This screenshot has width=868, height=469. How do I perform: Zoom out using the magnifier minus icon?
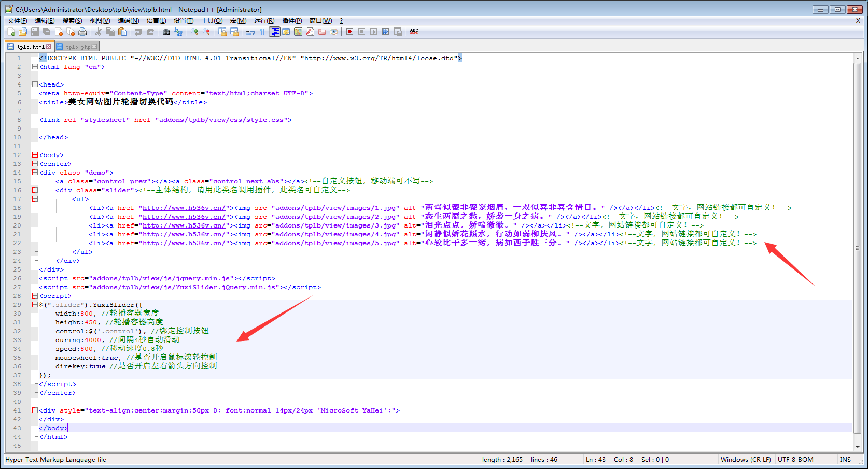tap(206, 32)
